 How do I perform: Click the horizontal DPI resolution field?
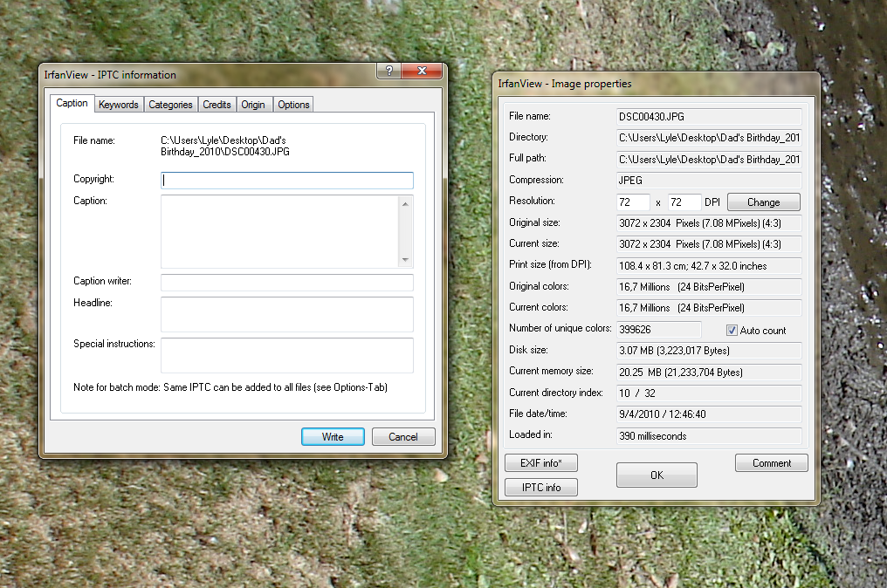tap(633, 202)
